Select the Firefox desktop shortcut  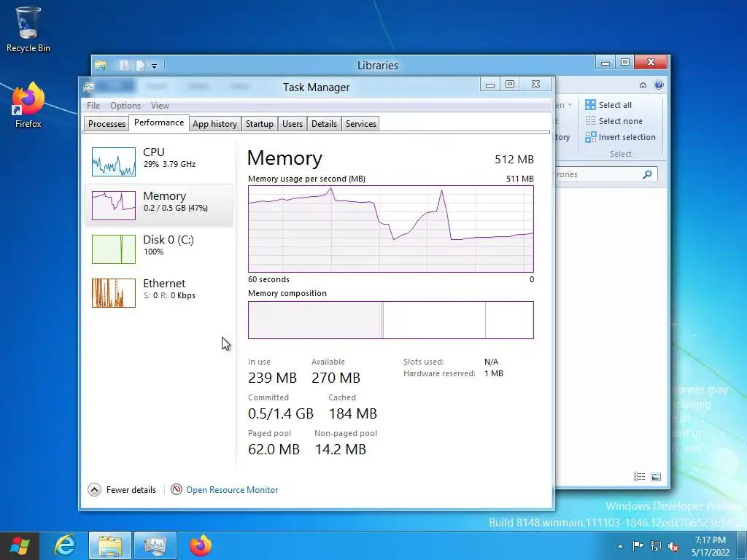point(28,106)
